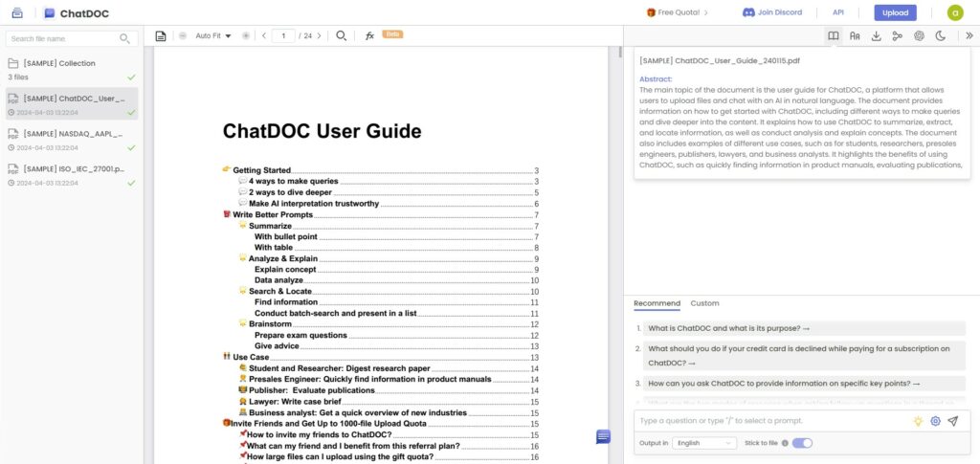
Task: Click the floating blue chat note icon
Action: [603, 436]
